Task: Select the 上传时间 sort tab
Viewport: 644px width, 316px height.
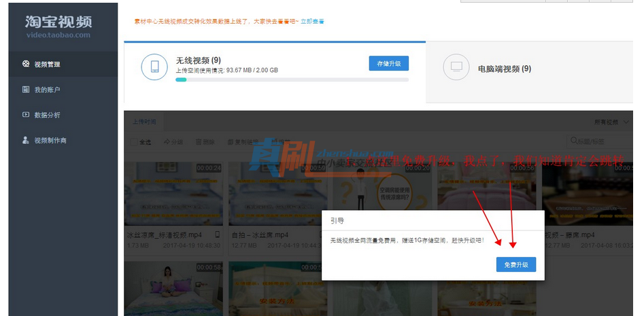Action: click(x=144, y=122)
